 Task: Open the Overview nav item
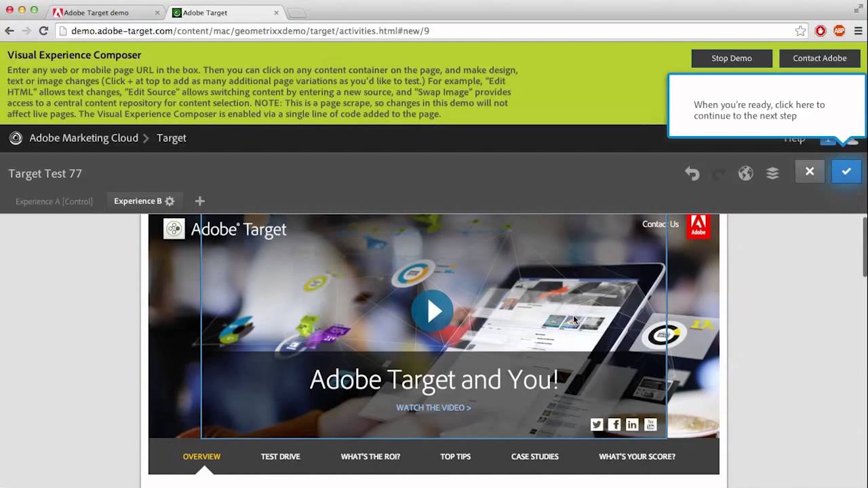tap(201, 456)
